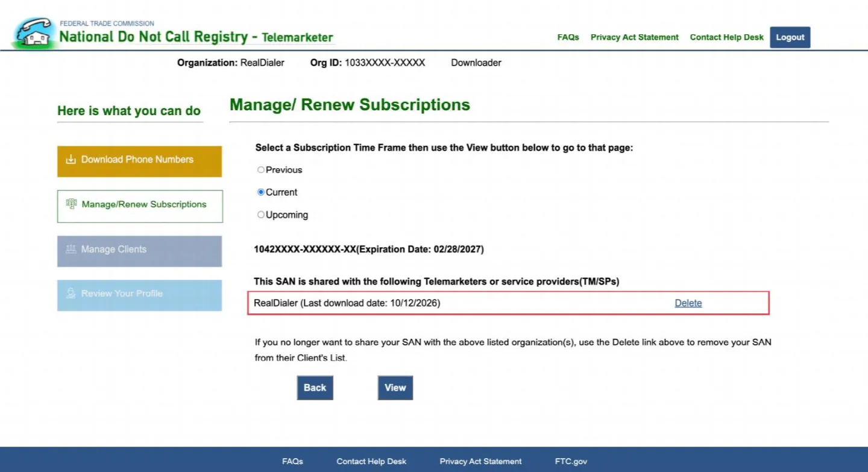Click the Logout button
This screenshot has width=868, height=472.
tap(790, 37)
